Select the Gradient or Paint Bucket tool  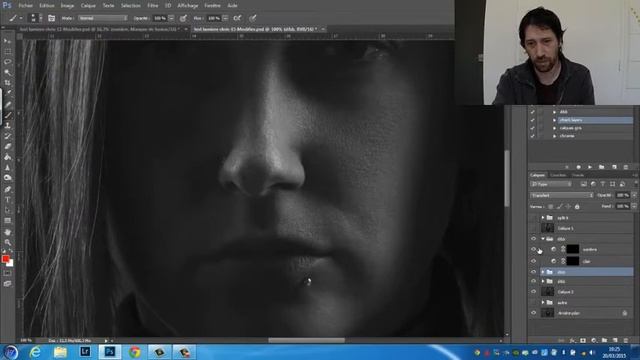pyautogui.click(x=7, y=157)
